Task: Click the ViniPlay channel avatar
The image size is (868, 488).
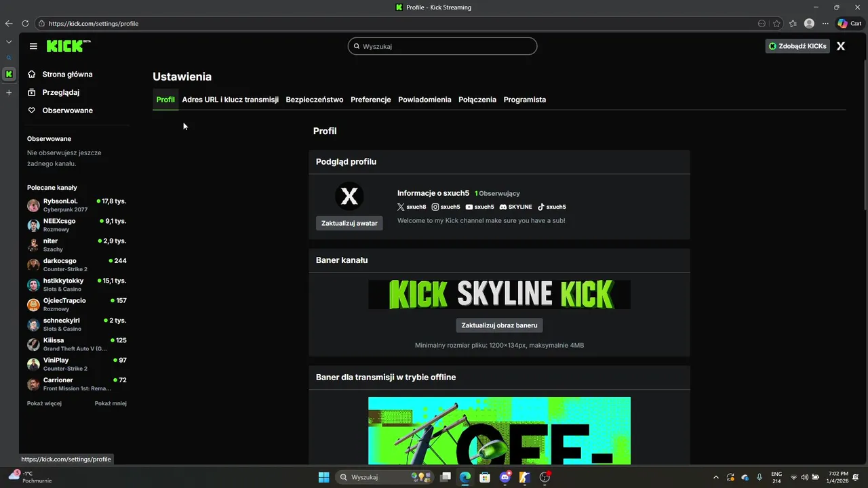Action: pos(33,364)
